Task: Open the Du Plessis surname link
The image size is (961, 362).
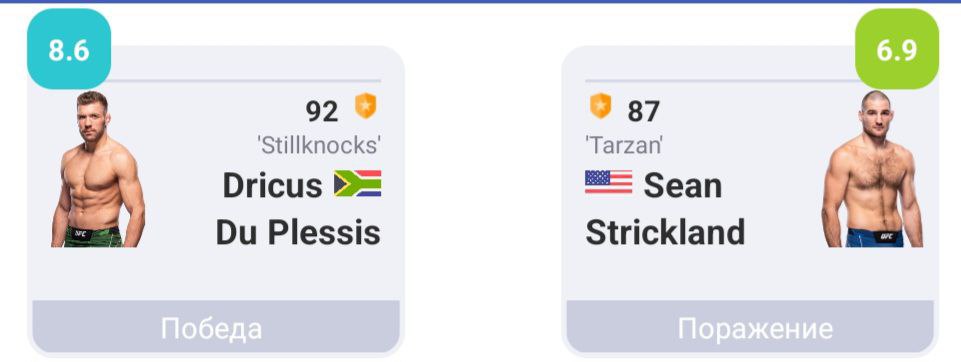Action: tap(298, 233)
